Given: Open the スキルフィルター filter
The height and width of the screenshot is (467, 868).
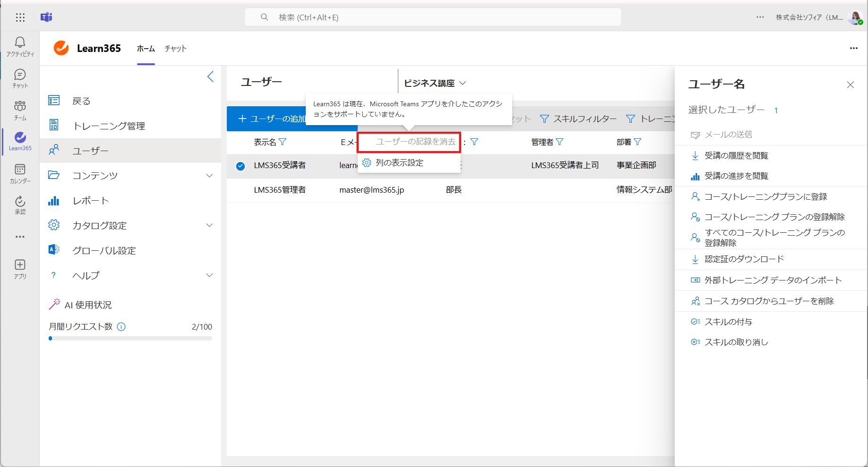Looking at the screenshot, I should point(578,119).
